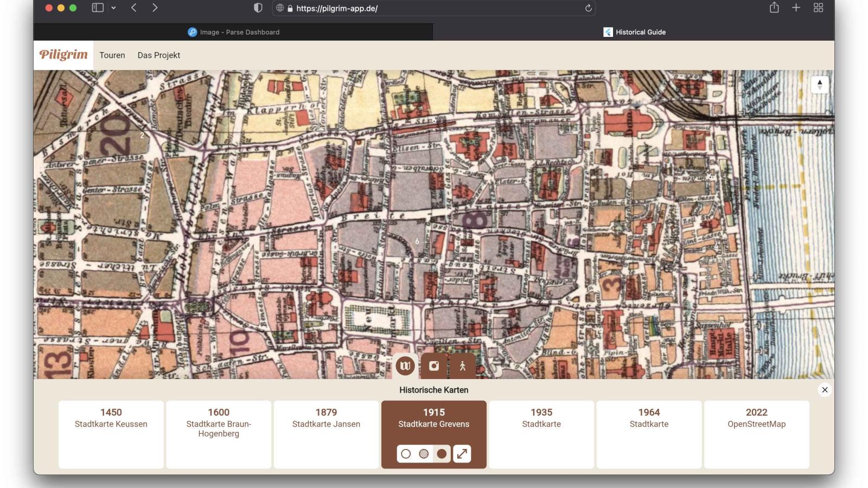Screen dimensions: 868x488
Task: Set 1915 map to transparent empty circle
Action: coord(406,454)
